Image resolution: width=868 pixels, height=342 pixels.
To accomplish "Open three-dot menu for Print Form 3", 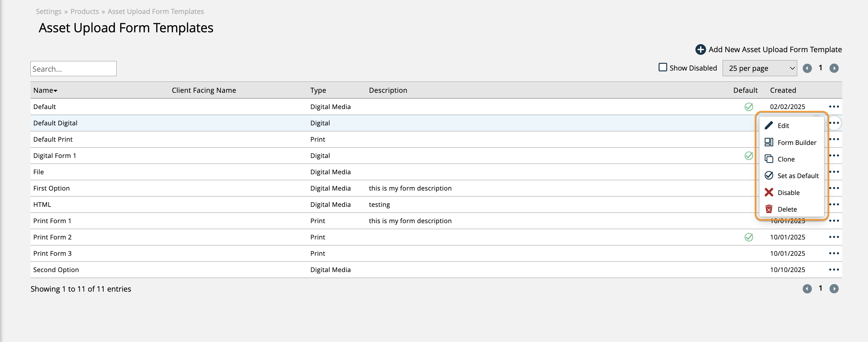I will point(834,253).
